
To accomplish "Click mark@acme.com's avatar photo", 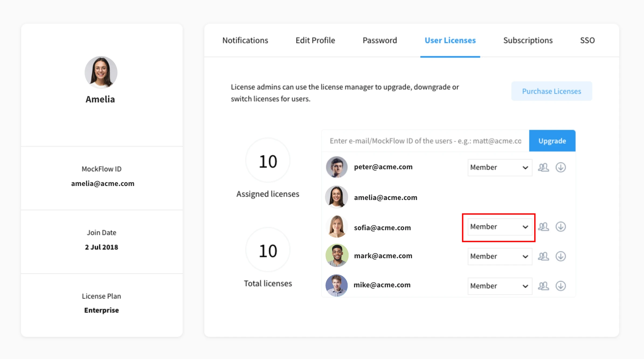I will 337,256.
